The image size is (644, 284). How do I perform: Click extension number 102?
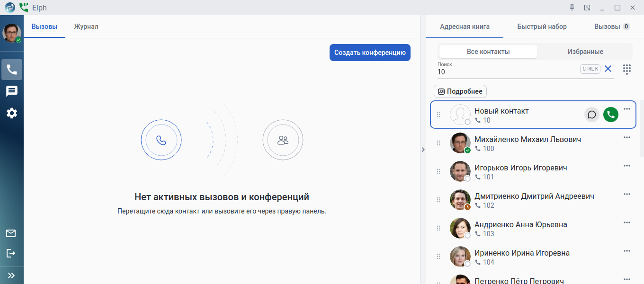pyautogui.click(x=488, y=205)
